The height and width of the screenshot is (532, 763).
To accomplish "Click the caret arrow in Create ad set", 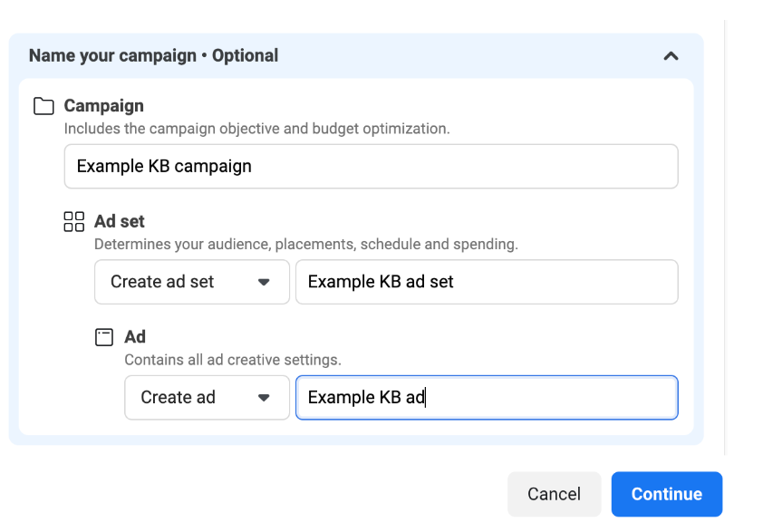I will coord(264,282).
